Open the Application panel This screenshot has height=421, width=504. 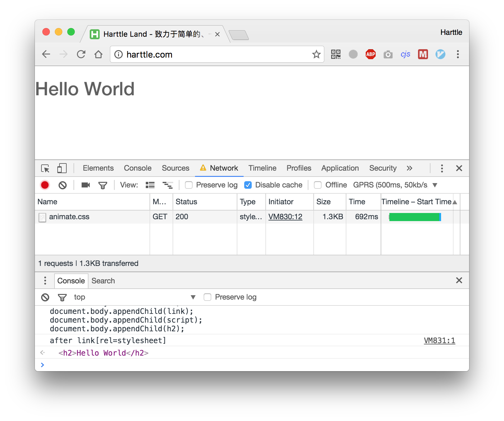(x=340, y=168)
